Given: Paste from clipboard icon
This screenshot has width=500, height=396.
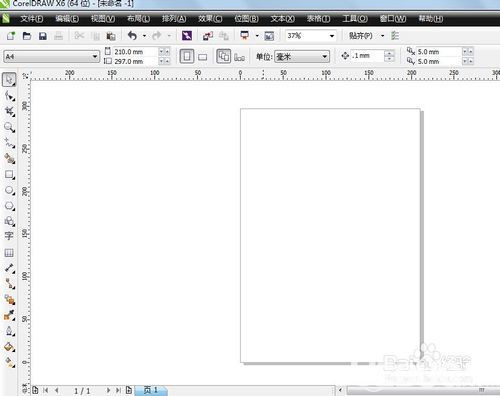Looking at the screenshot, I should point(111,36).
